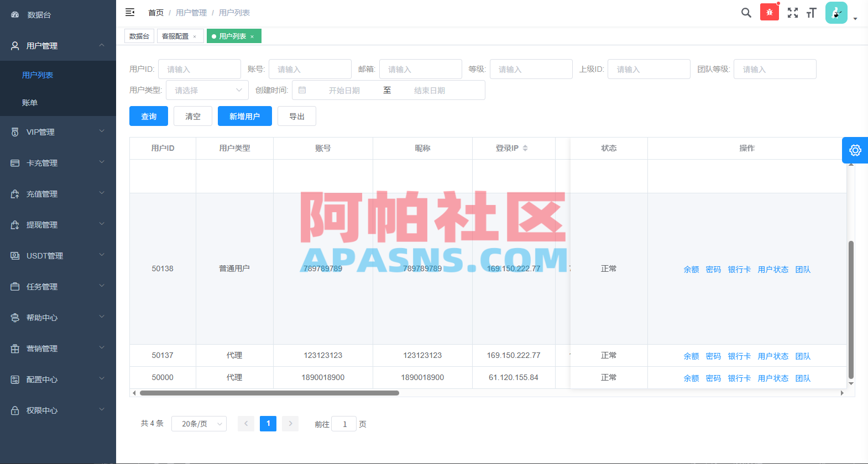Open 余额 for user 50137

click(691, 356)
